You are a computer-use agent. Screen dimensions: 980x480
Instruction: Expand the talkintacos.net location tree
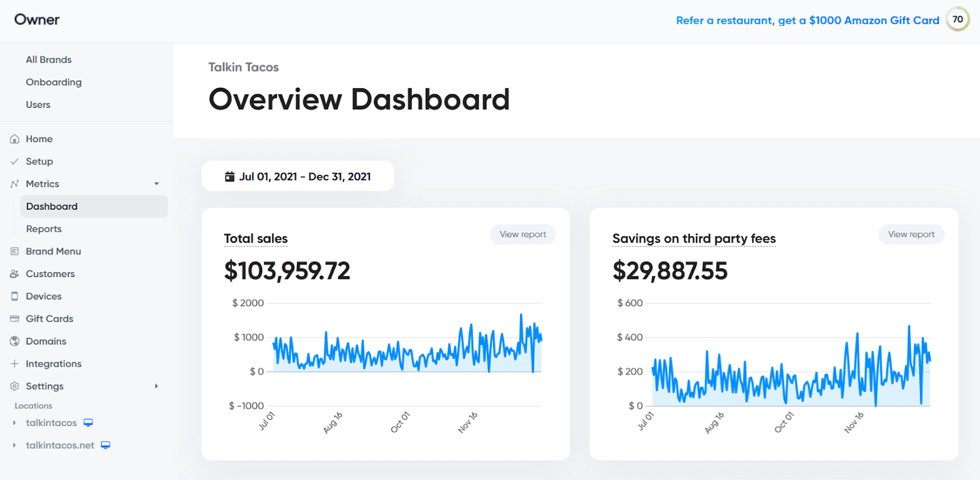pyautogui.click(x=14, y=445)
